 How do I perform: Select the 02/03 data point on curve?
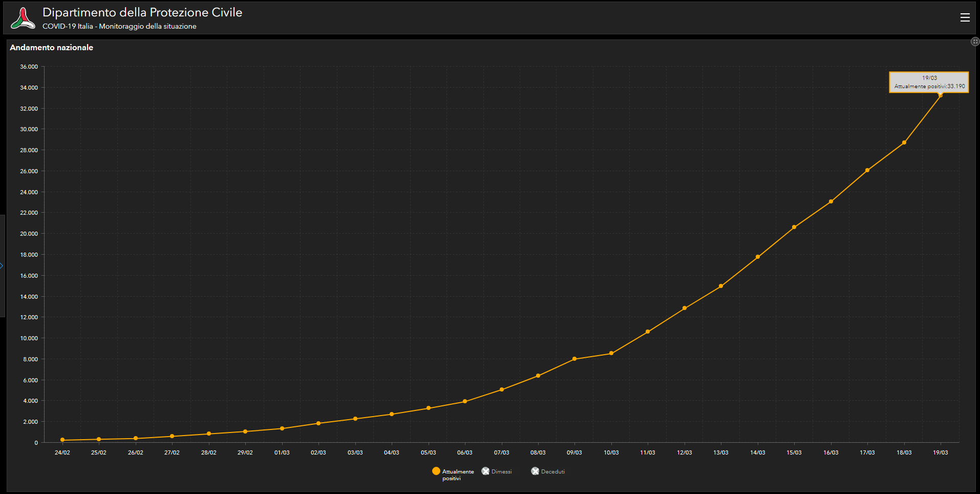(318, 423)
